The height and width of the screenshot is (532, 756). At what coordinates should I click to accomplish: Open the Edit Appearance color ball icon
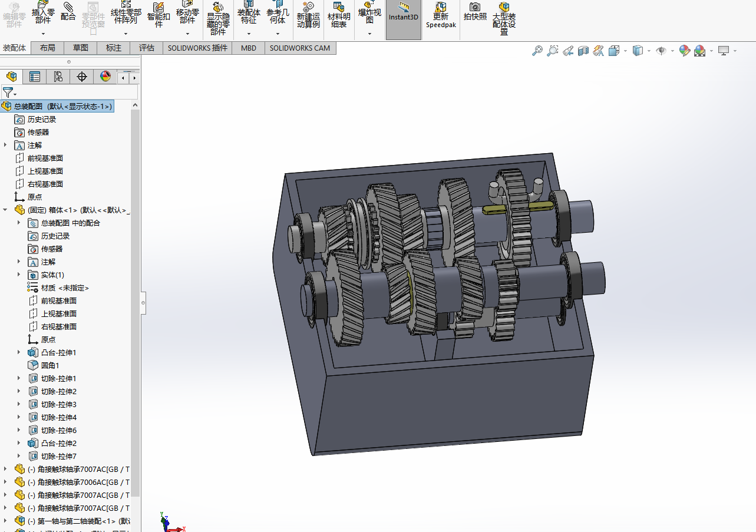click(x=684, y=51)
